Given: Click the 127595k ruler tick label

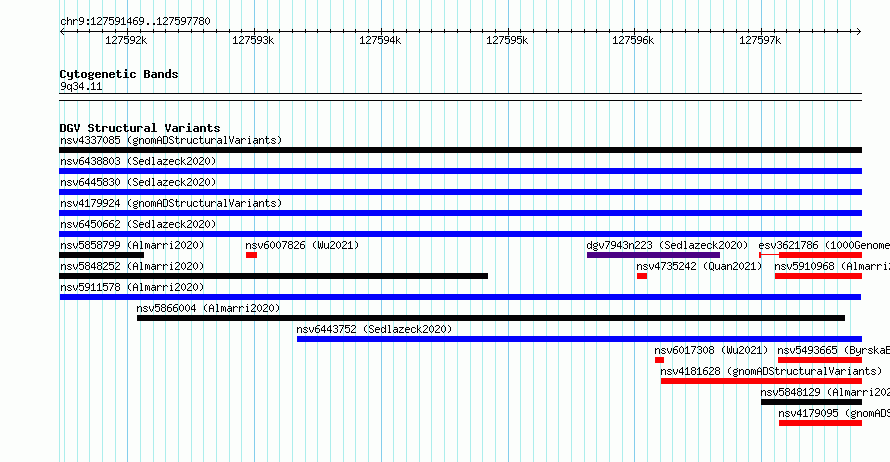Looking at the screenshot, I should (x=507, y=40).
